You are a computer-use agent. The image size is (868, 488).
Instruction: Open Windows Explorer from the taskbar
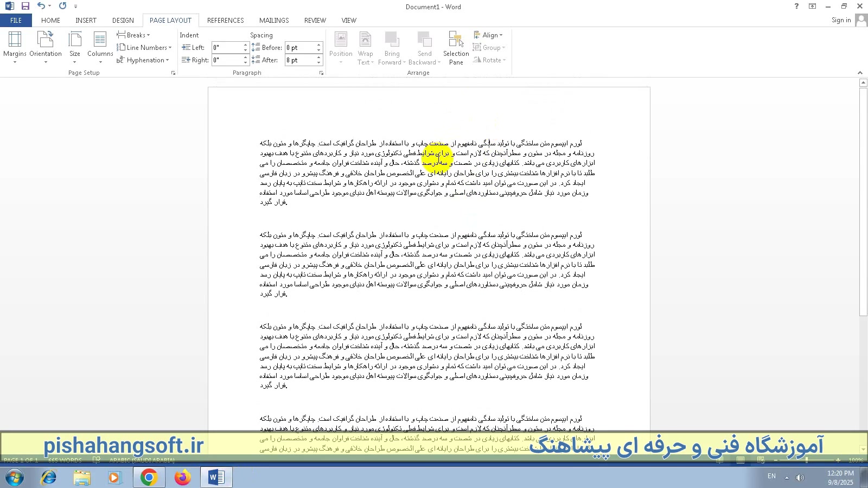pyautogui.click(x=82, y=478)
